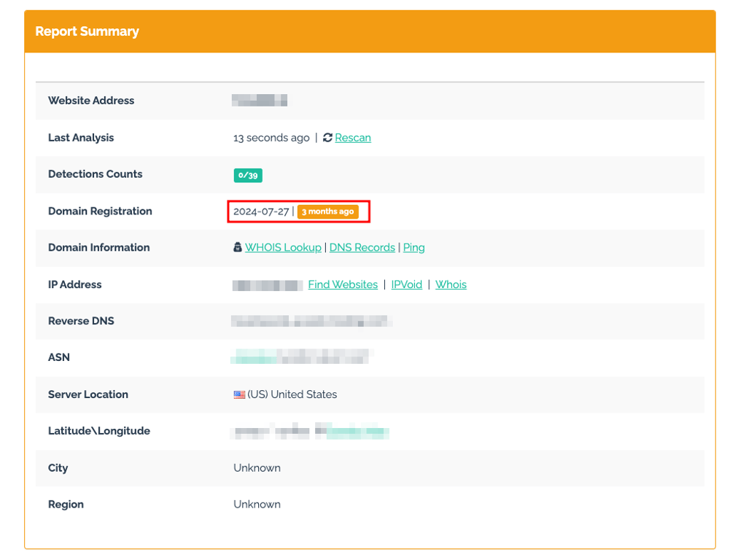Click the circular Rescan refresh icon
This screenshot has height=560, width=738.
coord(327,137)
